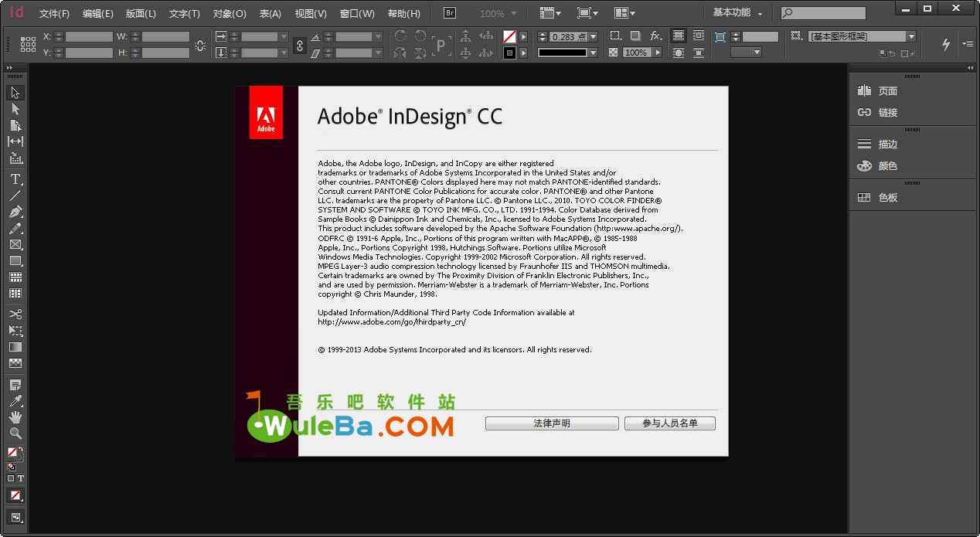Open the 编辑(E) menu
980x537 pixels.
coord(98,14)
